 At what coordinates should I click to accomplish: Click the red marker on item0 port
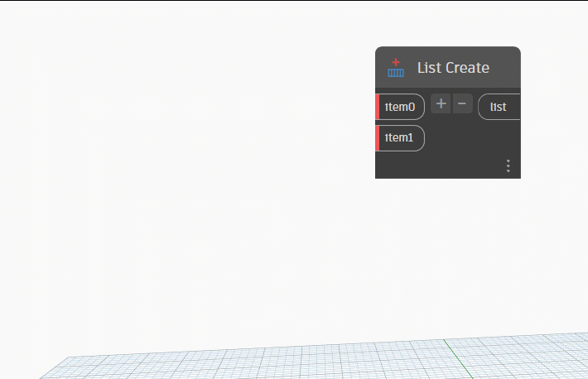(378, 107)
